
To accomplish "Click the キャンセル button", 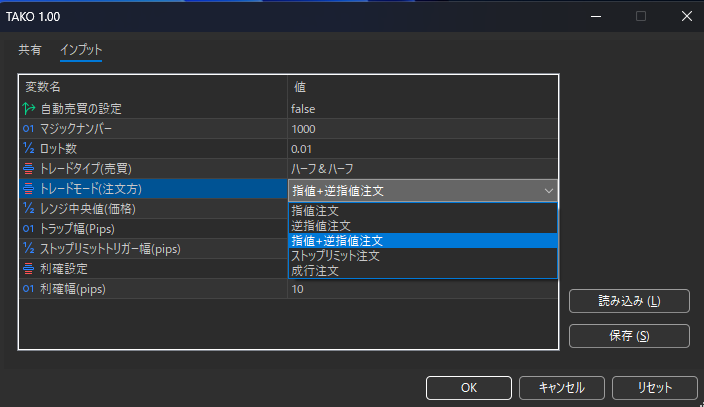I will (x=562, y=388).
